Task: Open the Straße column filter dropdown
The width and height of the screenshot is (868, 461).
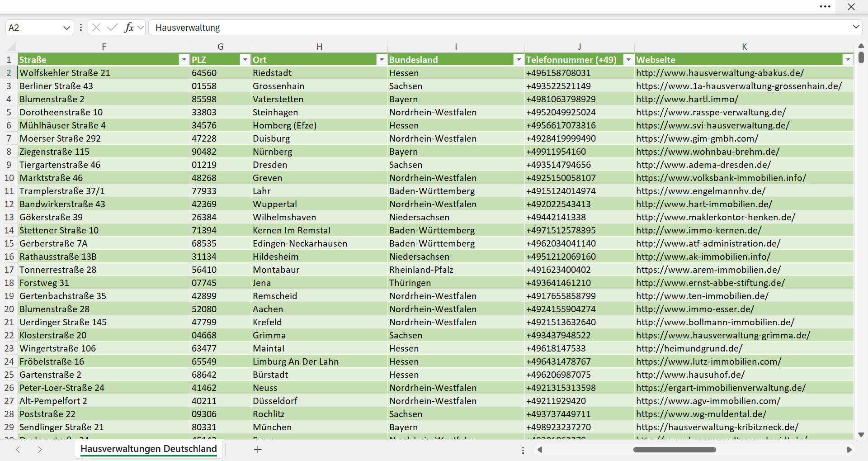Action: pos(184,60)
